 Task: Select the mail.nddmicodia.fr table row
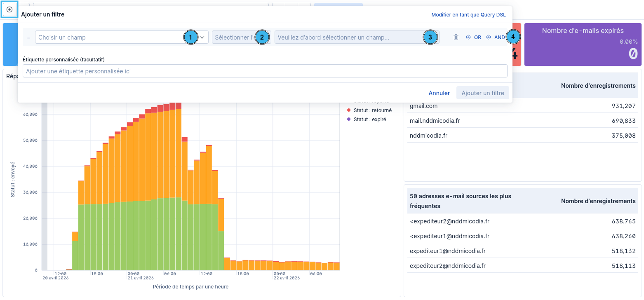pos(522,121)
